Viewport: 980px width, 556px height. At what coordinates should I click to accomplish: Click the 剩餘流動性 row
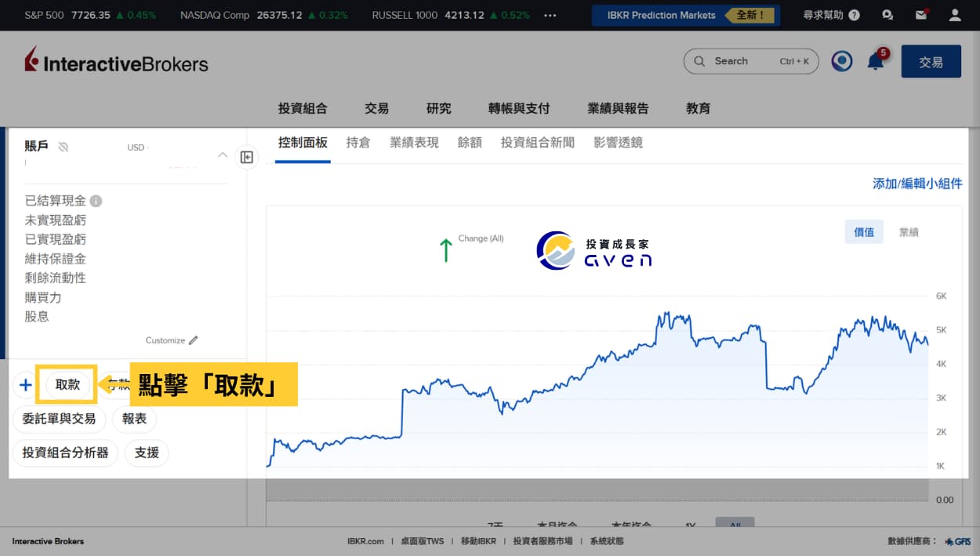click(56, 278)
